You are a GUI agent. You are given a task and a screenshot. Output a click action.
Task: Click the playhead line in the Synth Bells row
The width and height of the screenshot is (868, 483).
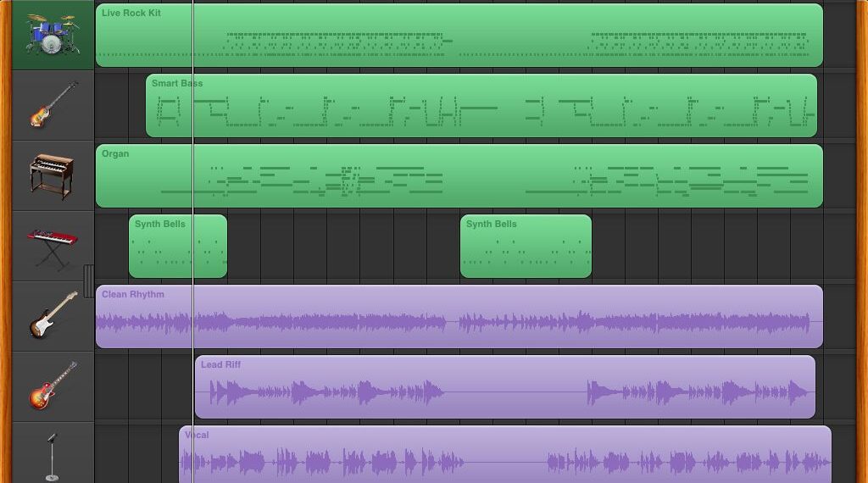click(x=192, y=247)
